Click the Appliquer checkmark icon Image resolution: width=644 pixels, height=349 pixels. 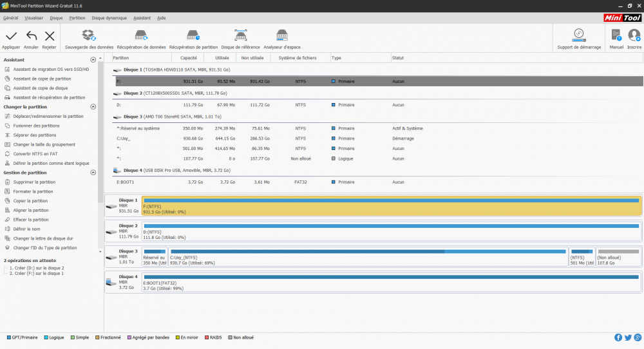(x=11, y=36)
